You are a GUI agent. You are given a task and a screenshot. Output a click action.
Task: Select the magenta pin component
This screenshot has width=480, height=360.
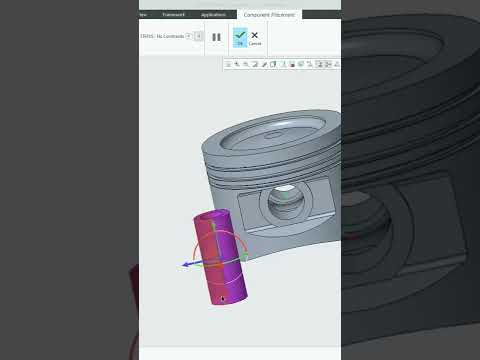pos(221,257)
